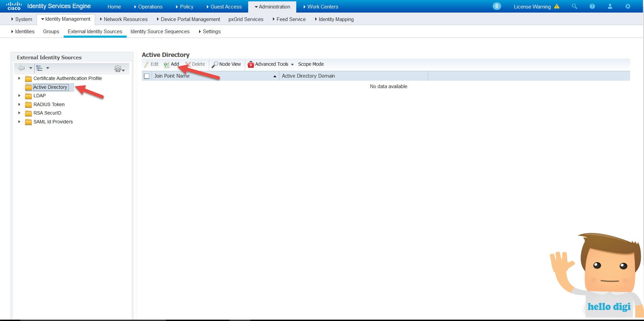Open the Network Resources submenu
The width and height of the screenshot is (644, 321).
124,19
